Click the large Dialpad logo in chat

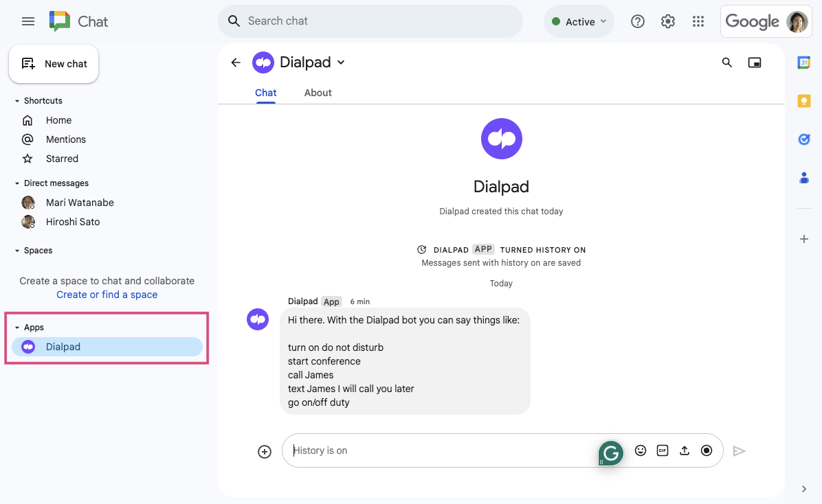tap(502, 139)
